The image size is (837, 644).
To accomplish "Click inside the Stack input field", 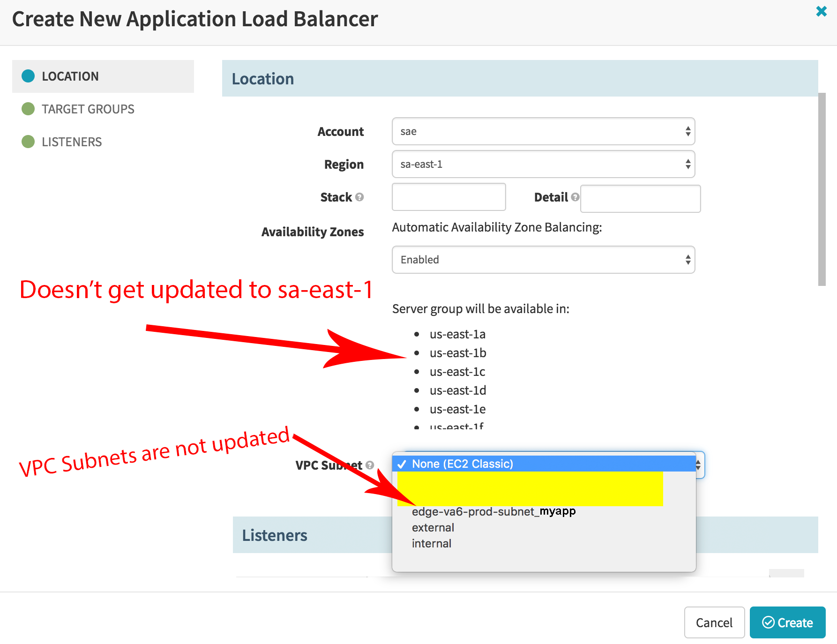I will (448, 197).
